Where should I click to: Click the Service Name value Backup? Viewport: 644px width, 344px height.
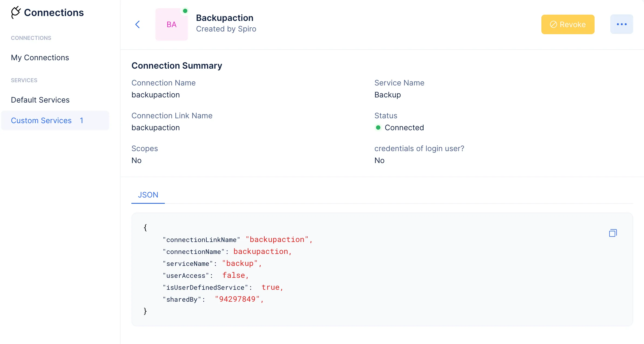387,95
